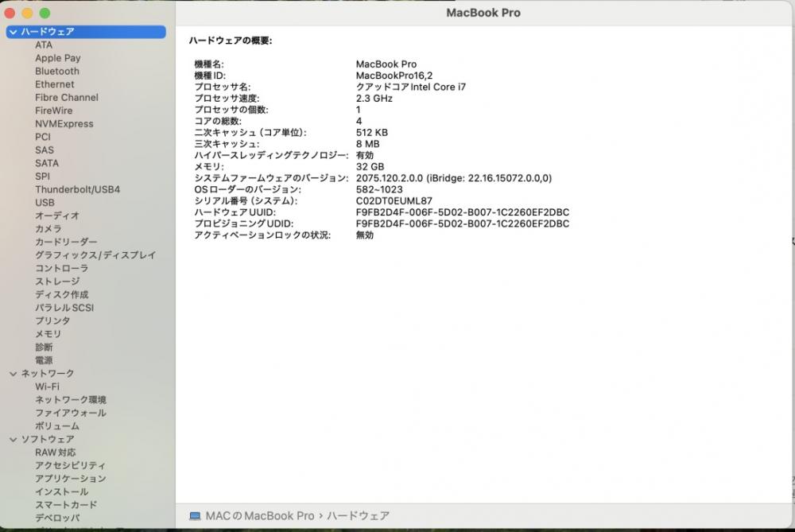Show Ethernet information
Image resolution: width=795 pixels, height=532 pixels.
(55, 85)
